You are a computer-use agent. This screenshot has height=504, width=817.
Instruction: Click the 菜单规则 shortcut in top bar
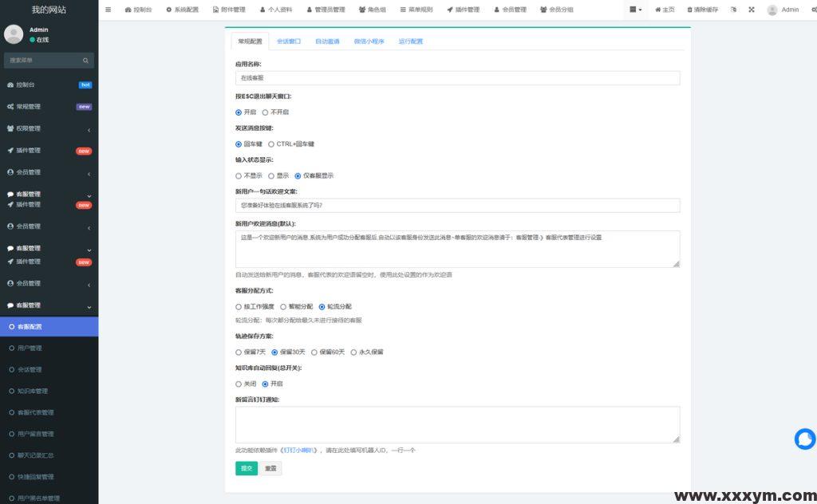click(415, 10)
